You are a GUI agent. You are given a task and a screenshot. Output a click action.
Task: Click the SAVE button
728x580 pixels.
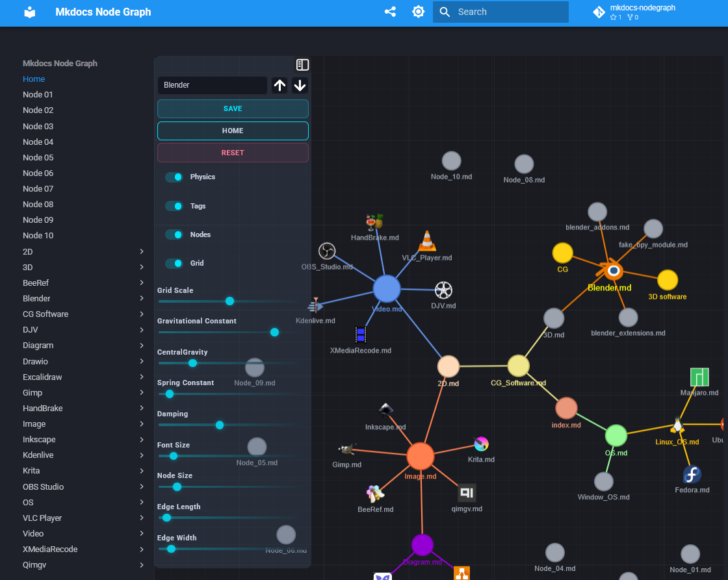click(x=233, y=108)
